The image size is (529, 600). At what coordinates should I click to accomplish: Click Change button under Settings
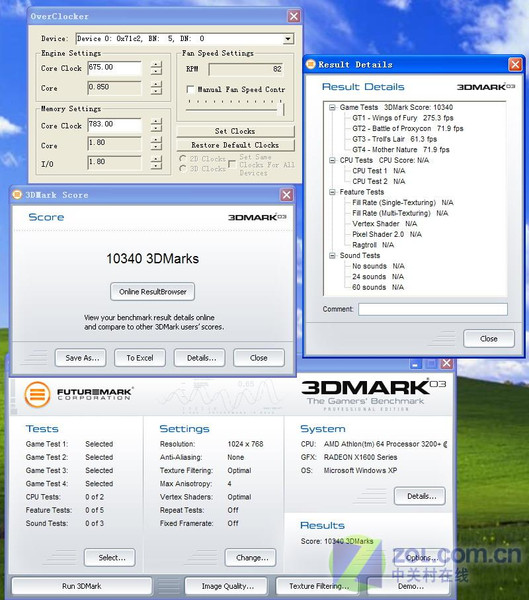click(x=250, y=558)
